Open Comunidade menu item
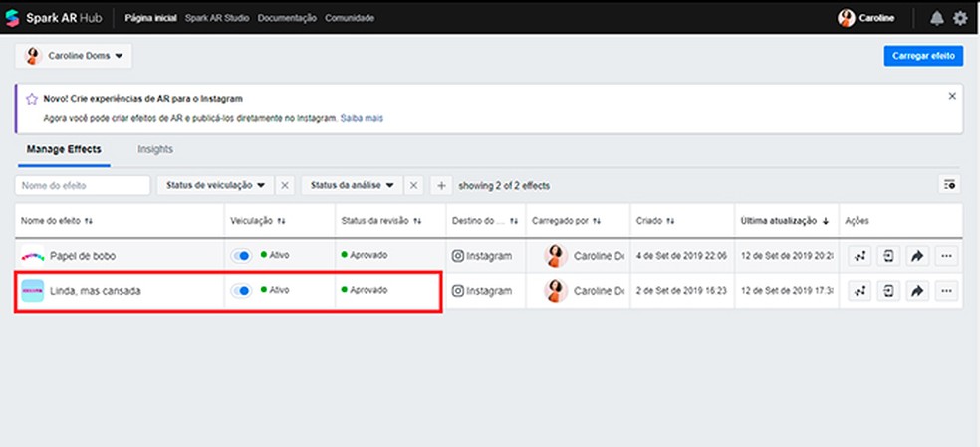The image size is (980, 447). [x=350, y=18]
